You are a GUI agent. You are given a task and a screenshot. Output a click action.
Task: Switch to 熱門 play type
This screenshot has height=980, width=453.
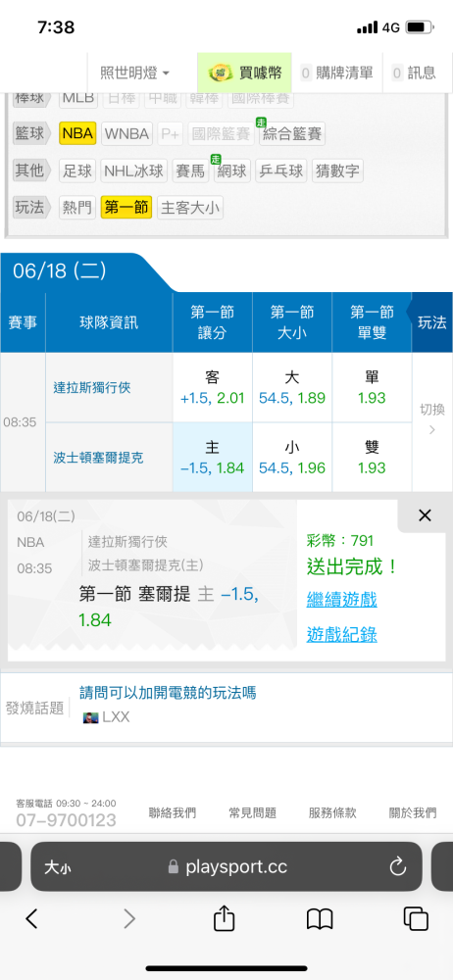click(77, 208)
